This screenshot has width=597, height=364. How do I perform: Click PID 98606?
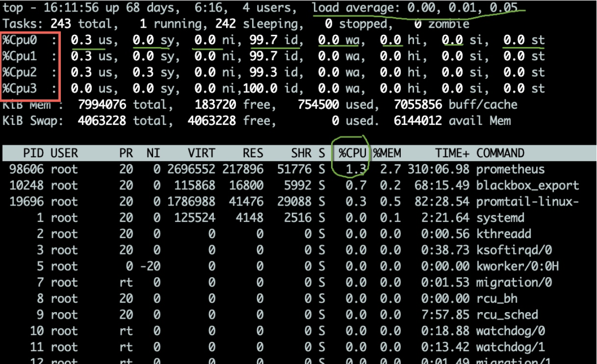coord(27,169)
